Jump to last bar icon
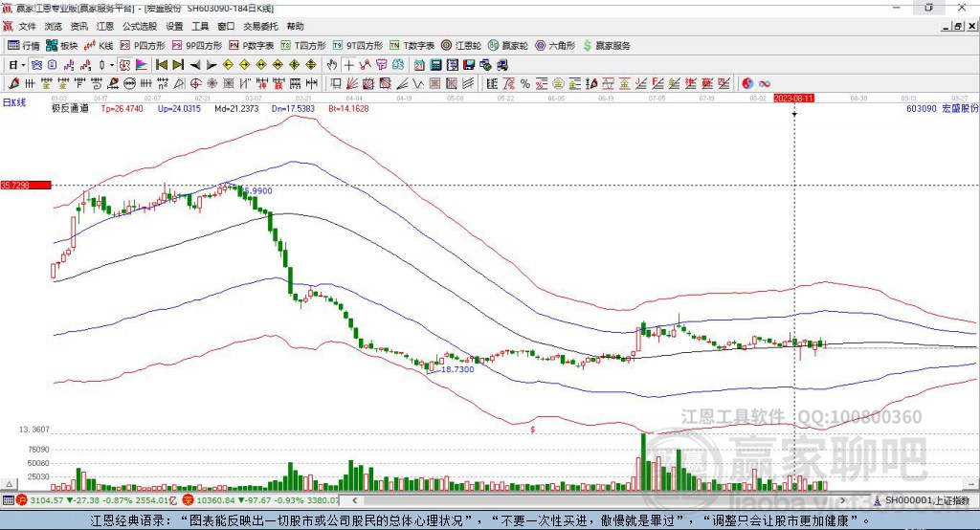This screenshot has width=980, height=530. 178,65
